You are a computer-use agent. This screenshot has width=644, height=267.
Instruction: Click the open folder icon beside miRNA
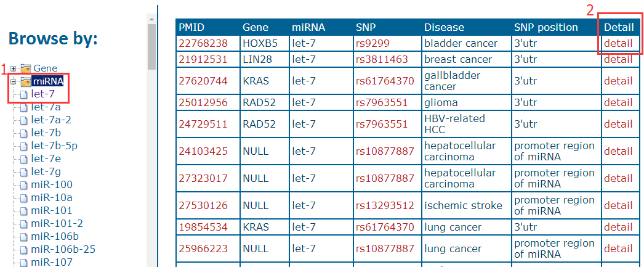coord(25,81)
